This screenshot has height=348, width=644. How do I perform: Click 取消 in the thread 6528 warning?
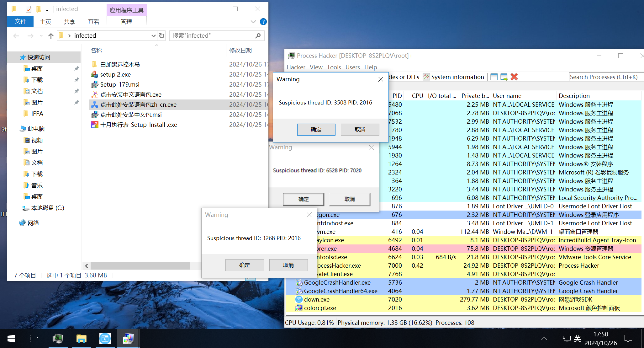tap(350, 199)
